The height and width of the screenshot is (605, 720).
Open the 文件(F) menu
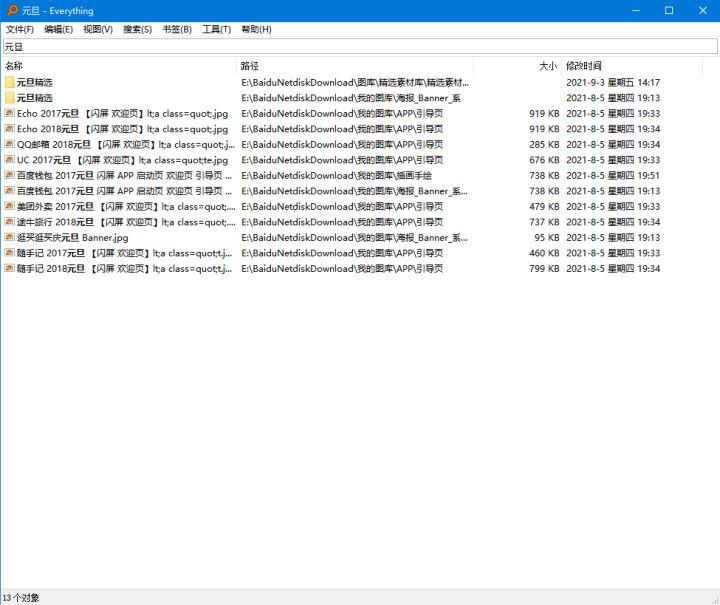20,30
